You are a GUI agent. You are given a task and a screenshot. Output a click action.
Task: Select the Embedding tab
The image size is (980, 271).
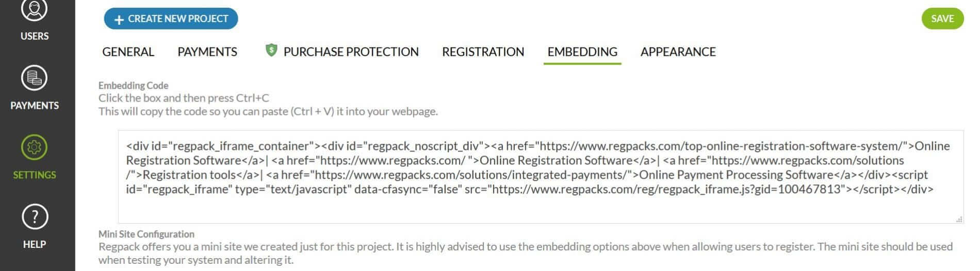[x=582, y=52]
